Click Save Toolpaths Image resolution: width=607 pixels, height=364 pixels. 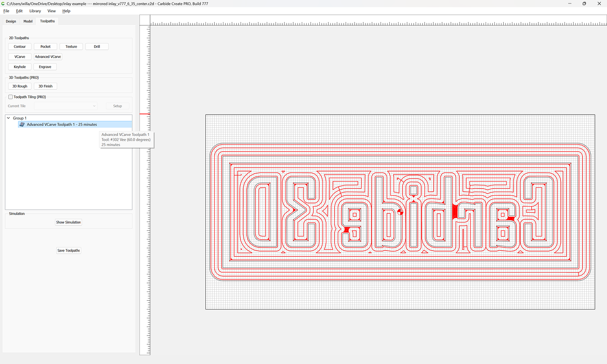click(x=69, y=251)
